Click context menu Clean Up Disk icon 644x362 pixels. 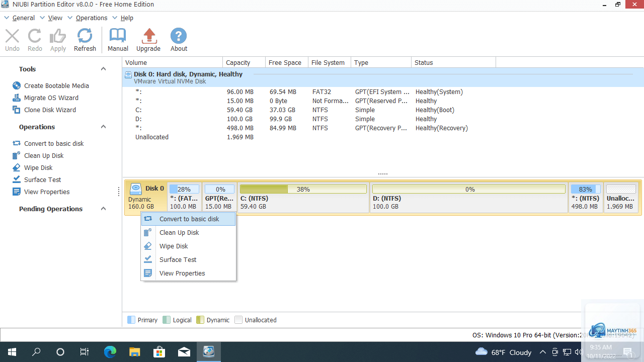(x=148, y=232)
